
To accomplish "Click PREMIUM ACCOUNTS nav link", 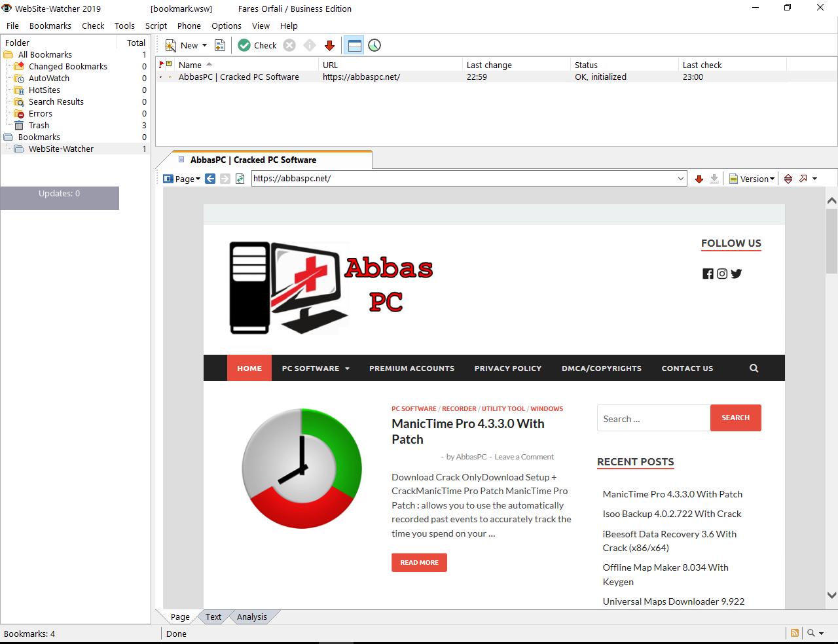I will pos(412,368).
